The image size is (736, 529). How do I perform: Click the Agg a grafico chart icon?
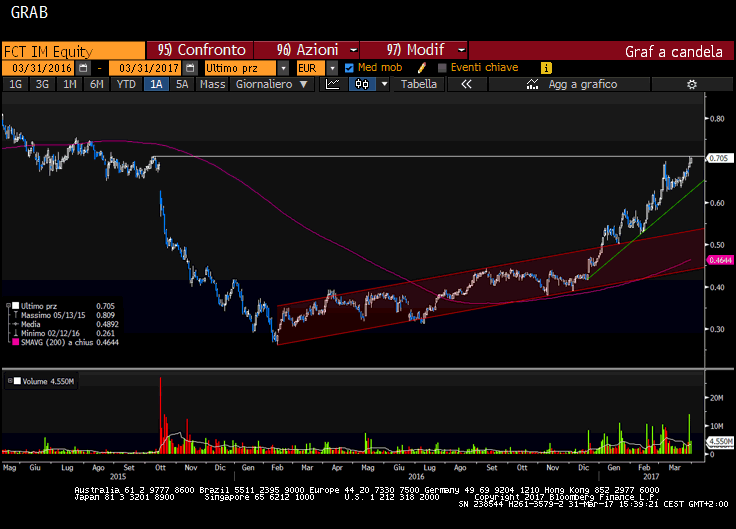tap(532, 84)
